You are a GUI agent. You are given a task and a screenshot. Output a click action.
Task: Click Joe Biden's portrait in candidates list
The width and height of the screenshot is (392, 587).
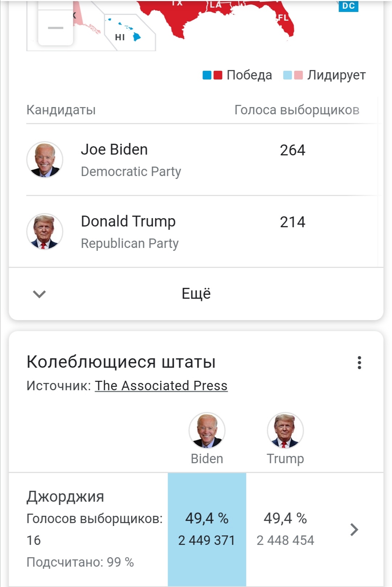pos(45,160)
